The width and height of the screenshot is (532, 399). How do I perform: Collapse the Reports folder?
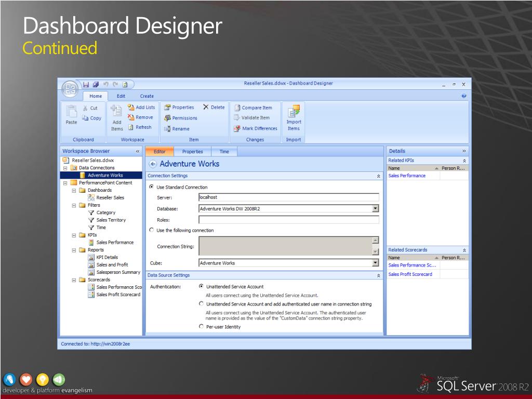coord(74,250)
